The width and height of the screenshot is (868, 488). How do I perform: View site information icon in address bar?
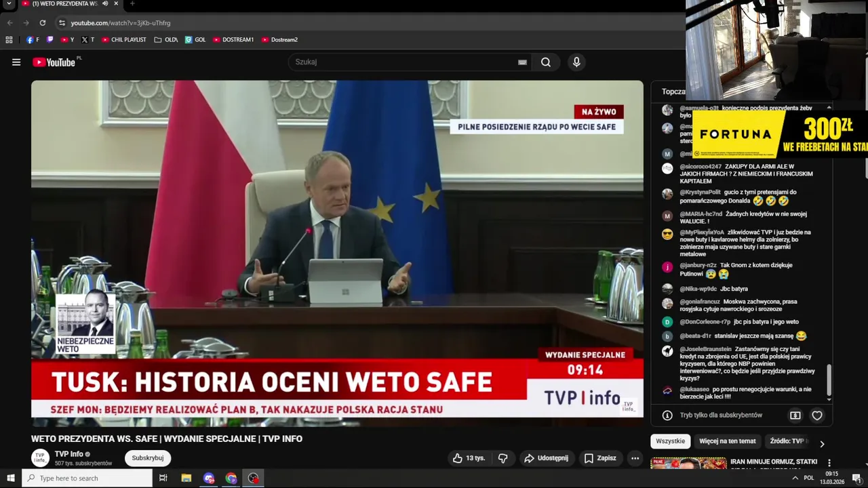click(x=62, y=23)
